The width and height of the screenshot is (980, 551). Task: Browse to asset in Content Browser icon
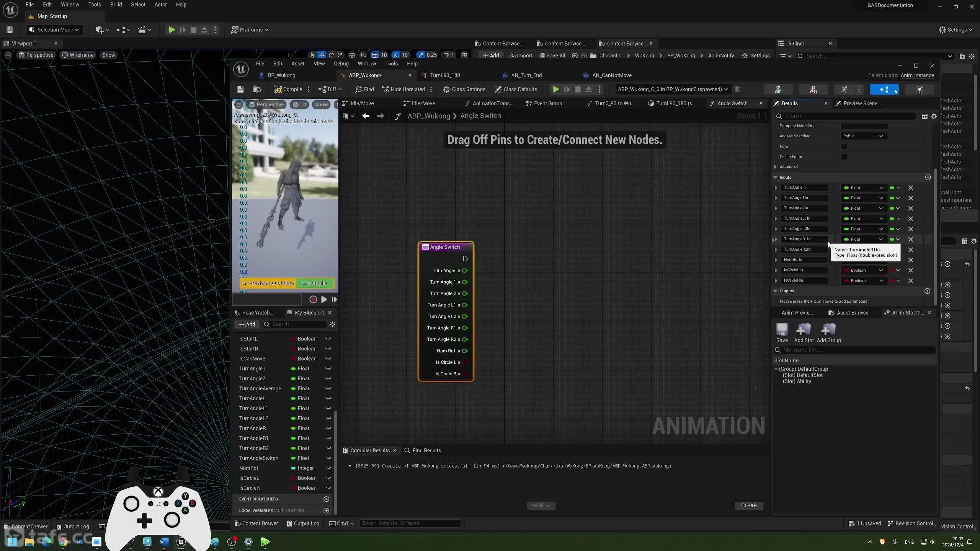click(x=257, y=89)
